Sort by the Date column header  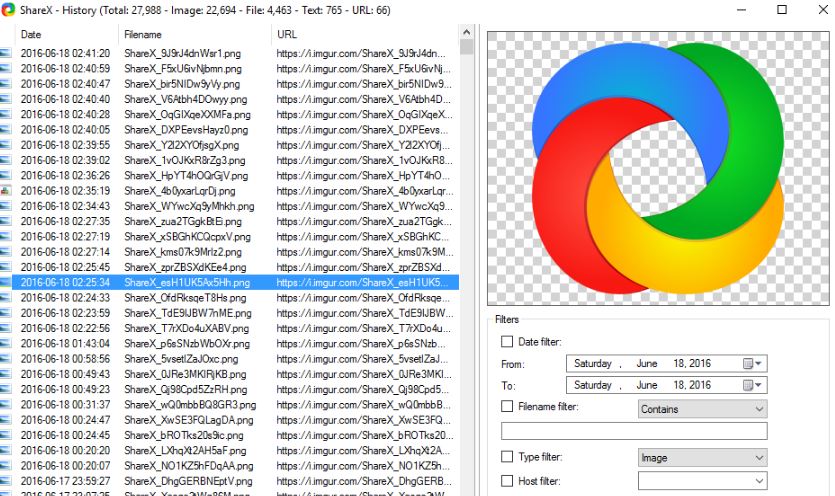65,35
